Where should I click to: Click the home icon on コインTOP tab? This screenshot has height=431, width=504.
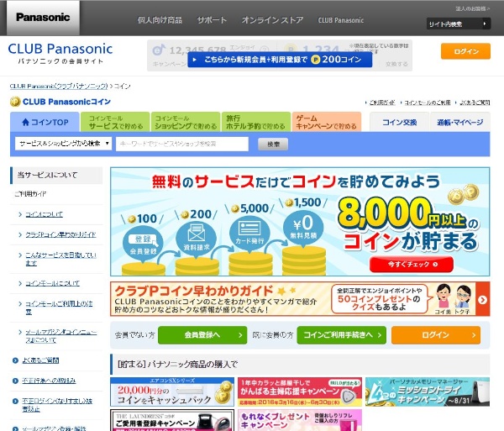25,122
